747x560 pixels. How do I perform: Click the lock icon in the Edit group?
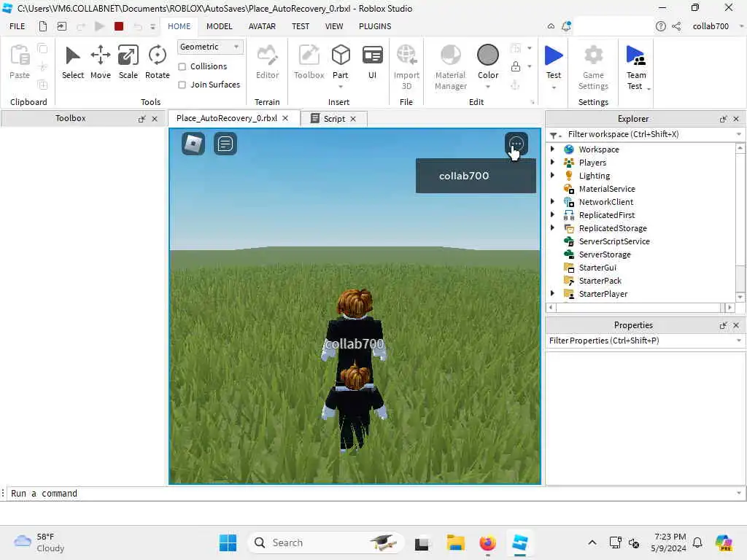click(516, 66)
